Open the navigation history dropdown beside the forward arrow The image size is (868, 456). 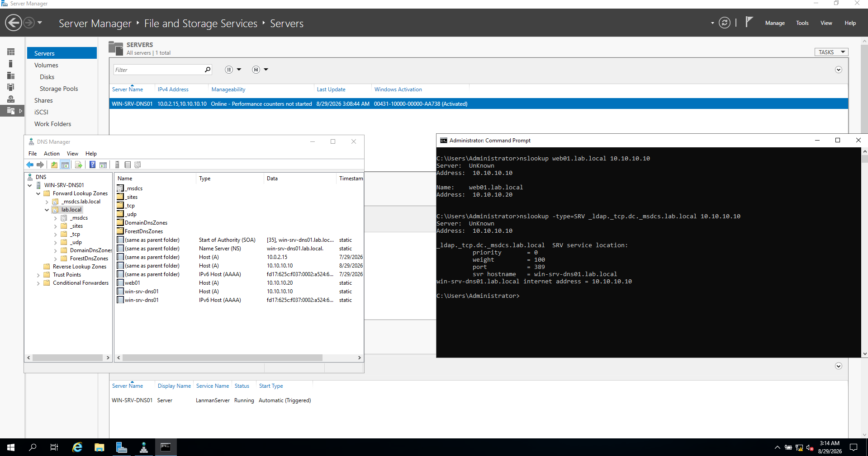pyautogui.click(x=40, y=22)
